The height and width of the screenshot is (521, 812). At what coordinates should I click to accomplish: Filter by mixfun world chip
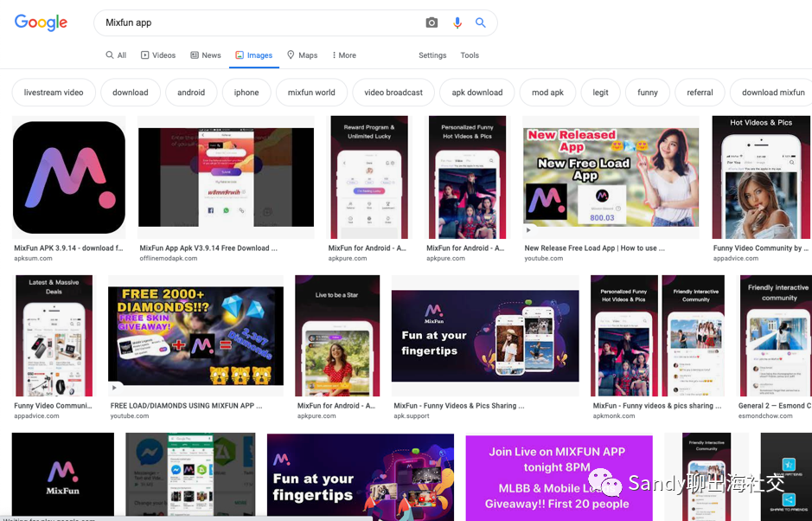(311, 93)
